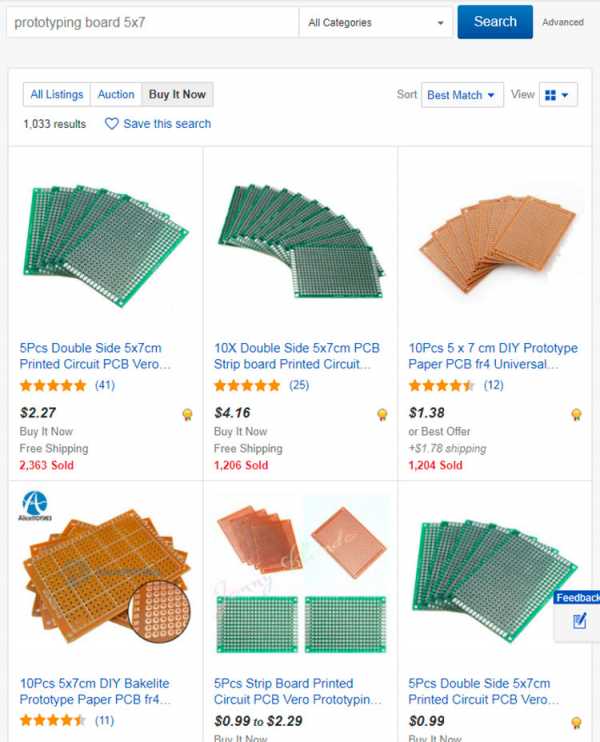Click the medal badge icon for the $4.16 listing
This screenshot has height=742, width=600.
point(382,415)
